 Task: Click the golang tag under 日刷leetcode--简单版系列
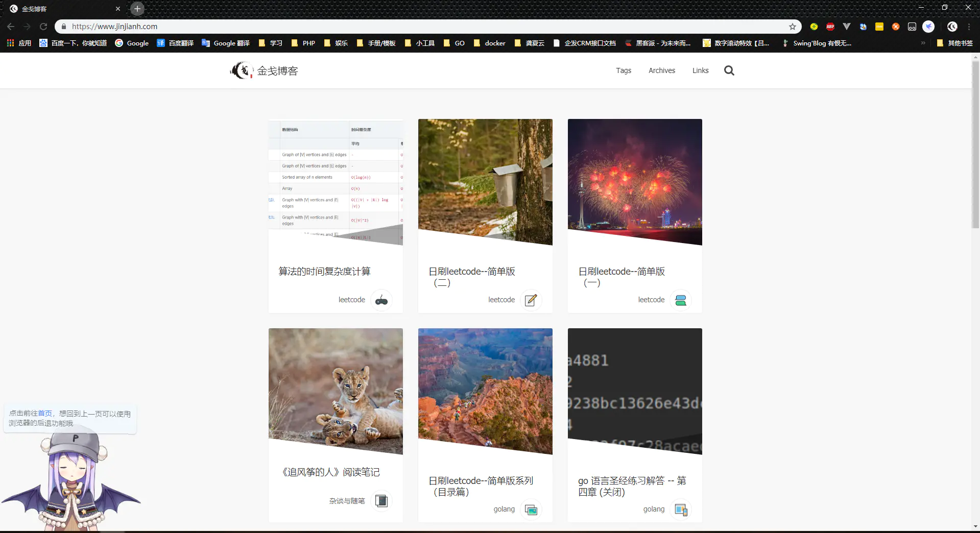pos(504,509)
